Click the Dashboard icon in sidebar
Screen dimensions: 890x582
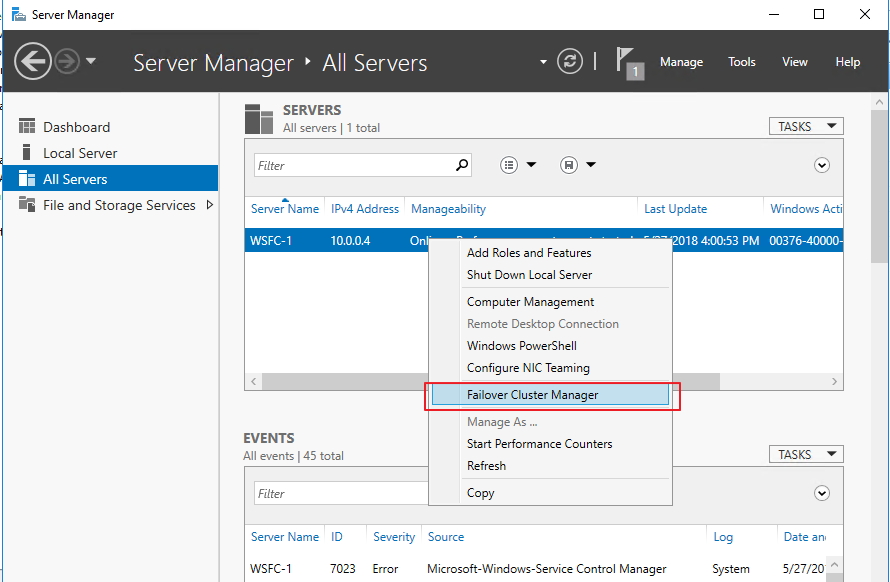[x=27, y=127]
